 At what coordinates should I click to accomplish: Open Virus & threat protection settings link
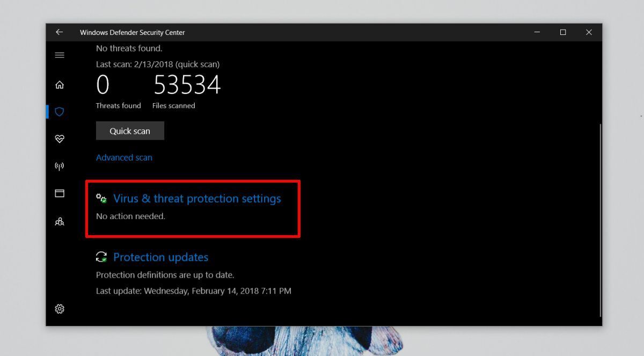click(197, 198)
